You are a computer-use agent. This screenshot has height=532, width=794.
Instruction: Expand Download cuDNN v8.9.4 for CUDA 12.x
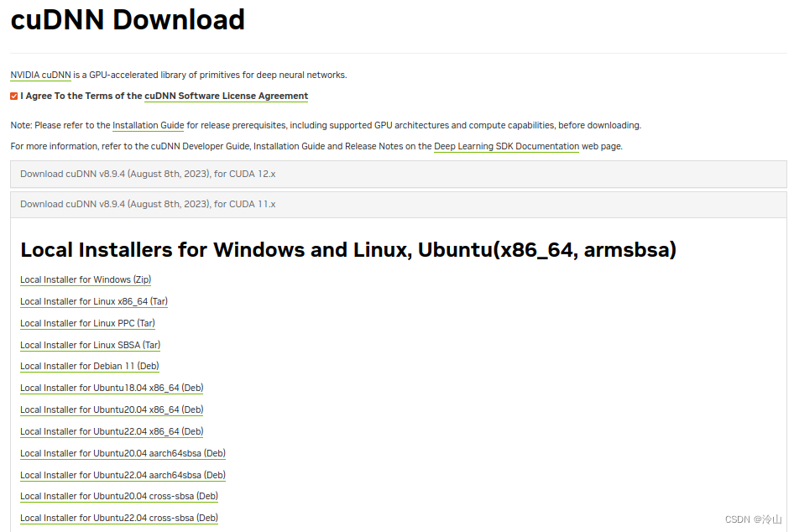pos(399,175)
